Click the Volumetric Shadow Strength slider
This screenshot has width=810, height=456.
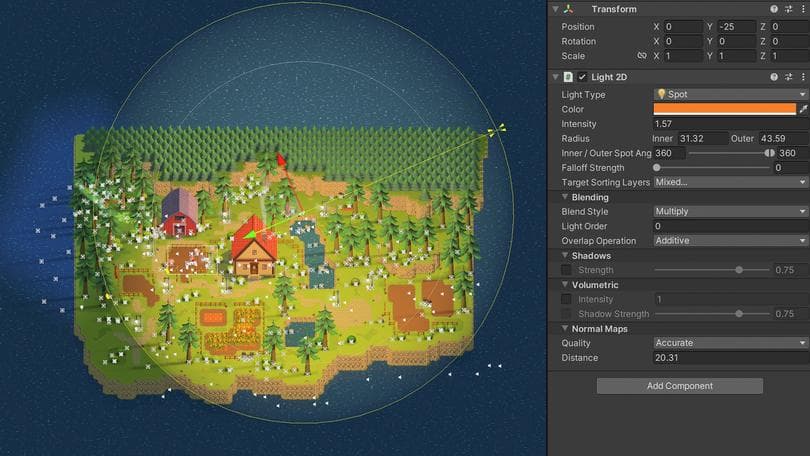(x=712, y=313)
